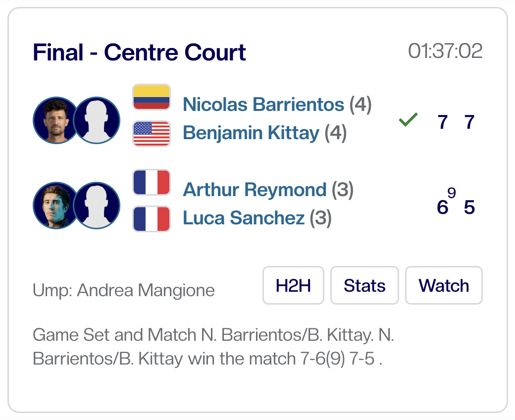The width and height of the screenshot is (515, 420).
Task: View match Stats
Action: [364, 285]
